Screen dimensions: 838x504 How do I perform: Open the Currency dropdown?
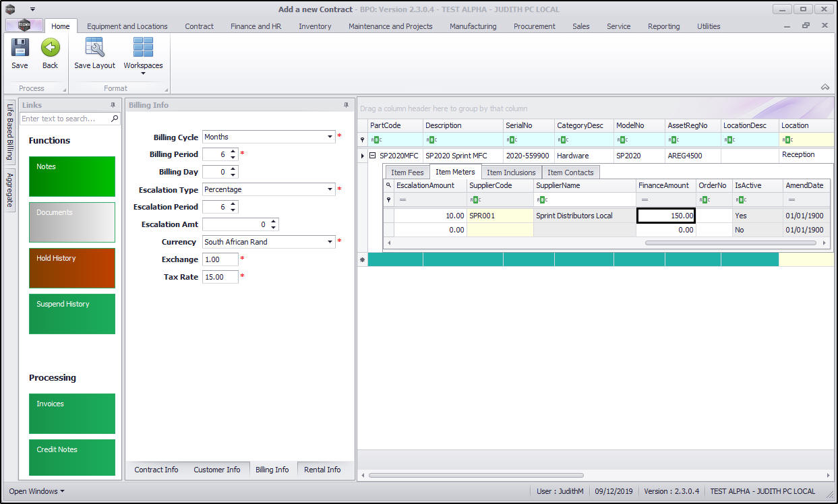click(330, 242)
